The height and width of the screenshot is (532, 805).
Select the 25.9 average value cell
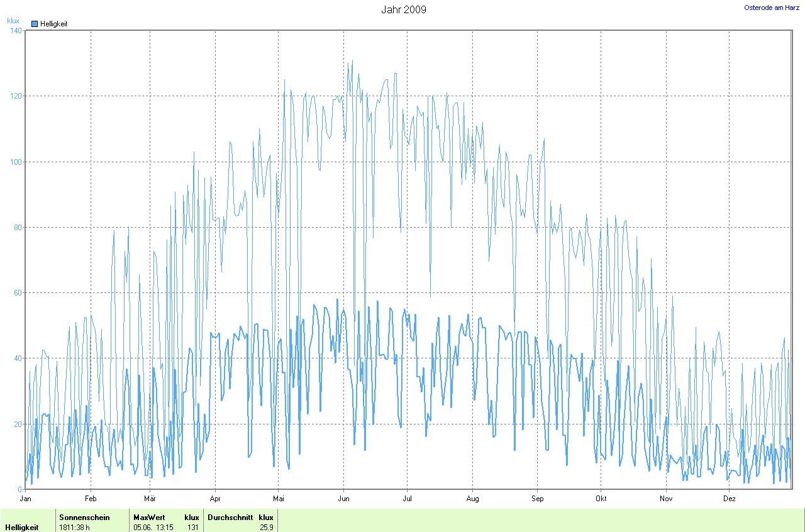tap(266, 528)
